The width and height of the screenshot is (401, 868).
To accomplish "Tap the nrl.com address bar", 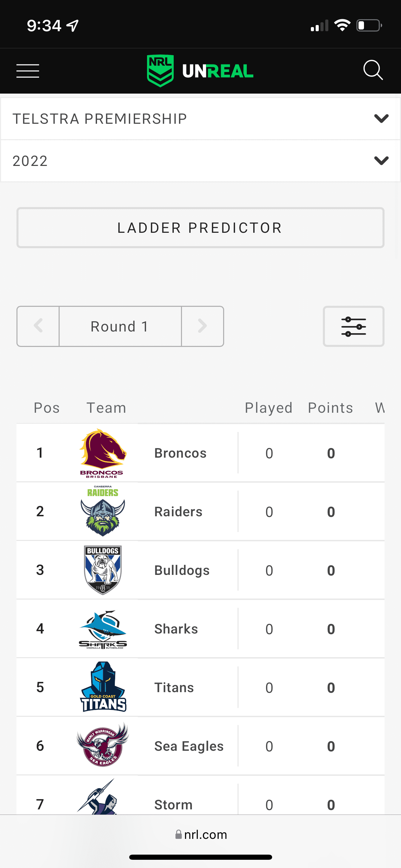I will pos(201,834).
